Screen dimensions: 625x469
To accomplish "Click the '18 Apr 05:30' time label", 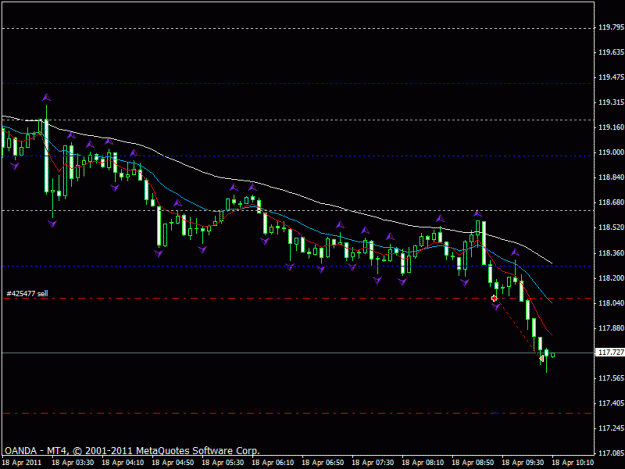I will coord(223,463).
